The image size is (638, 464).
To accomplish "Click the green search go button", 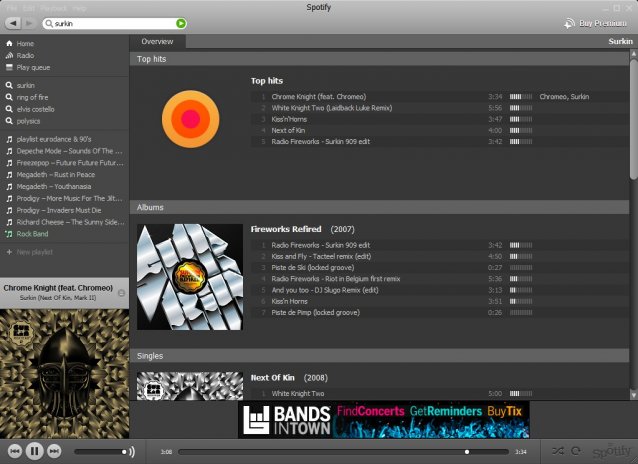I will pos(181,24).
